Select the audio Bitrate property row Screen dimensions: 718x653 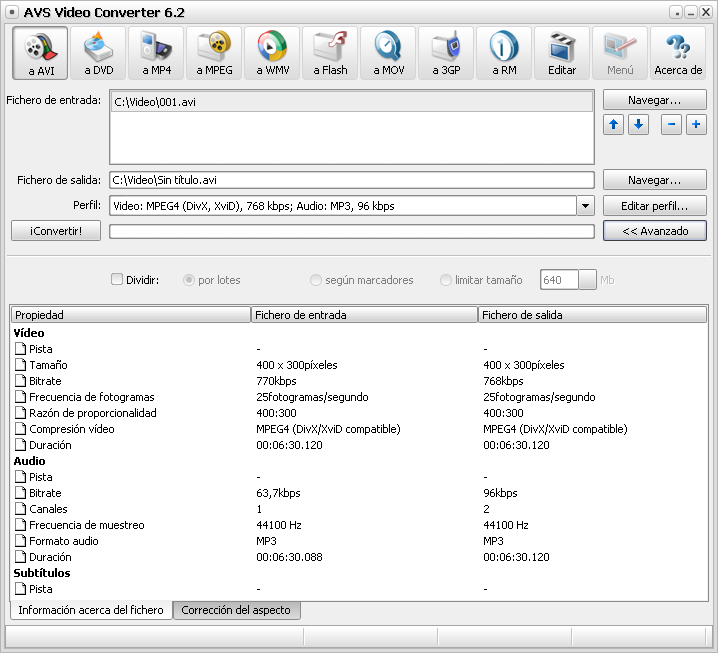[359, 493]
